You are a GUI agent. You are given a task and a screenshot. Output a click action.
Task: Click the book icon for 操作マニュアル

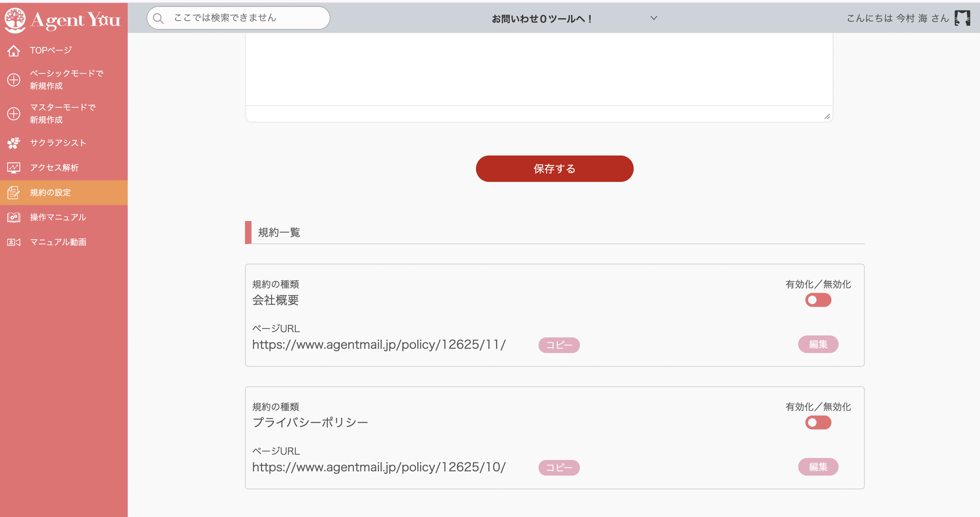tap(14, 217)
